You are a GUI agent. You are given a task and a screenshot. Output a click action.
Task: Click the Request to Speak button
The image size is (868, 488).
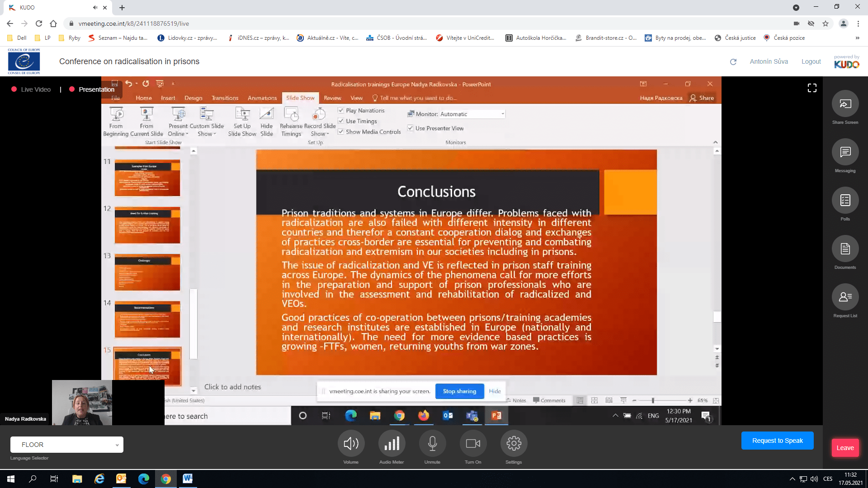[777, 441]
